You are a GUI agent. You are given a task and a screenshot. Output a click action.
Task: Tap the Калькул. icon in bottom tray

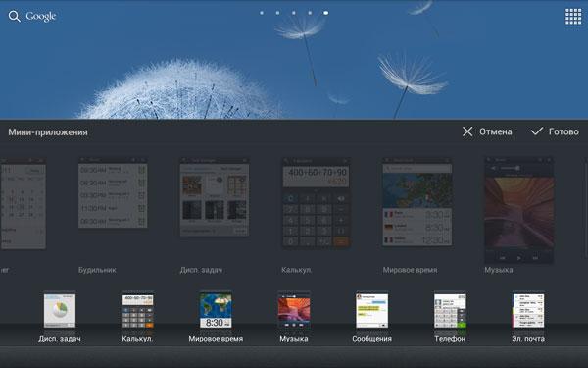pyautogui.click(x=137, y=310)
